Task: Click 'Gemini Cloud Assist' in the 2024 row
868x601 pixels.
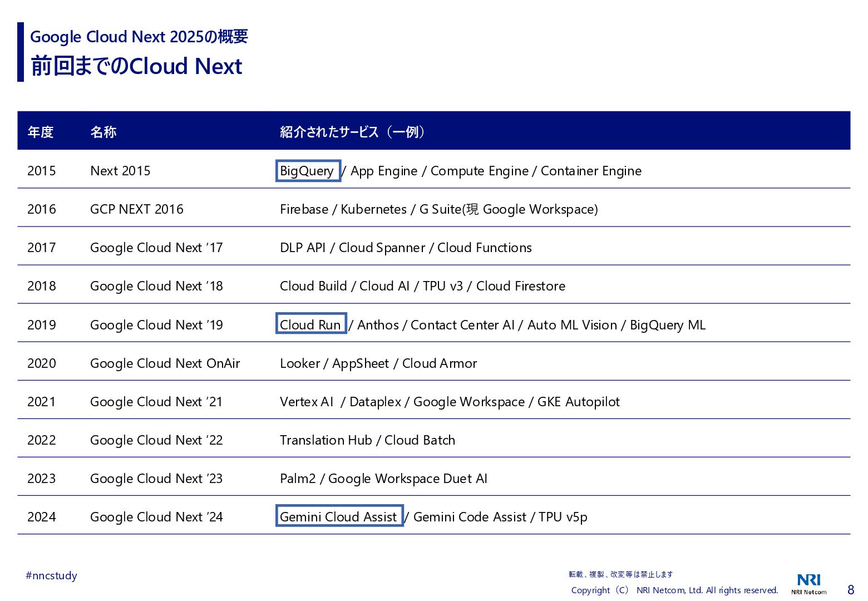Action: point(339,516)
